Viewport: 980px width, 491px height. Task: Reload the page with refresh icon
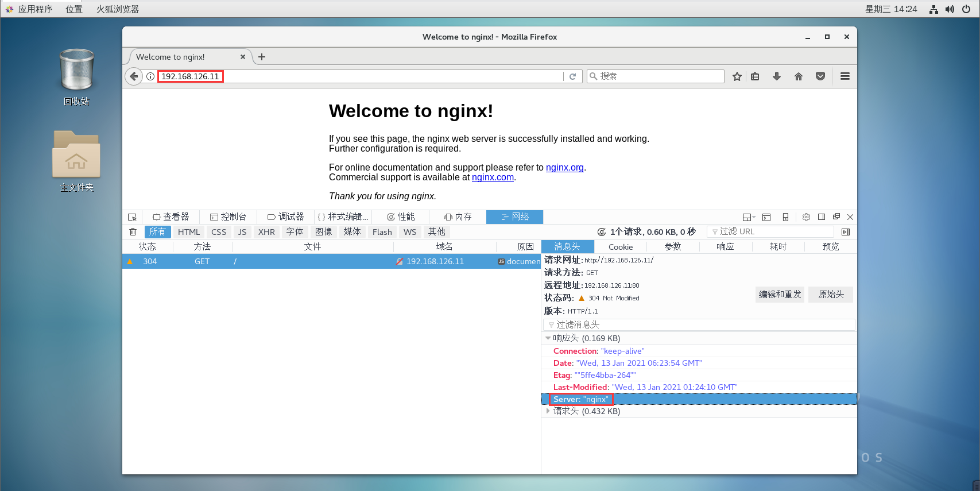tap(572, 76)
